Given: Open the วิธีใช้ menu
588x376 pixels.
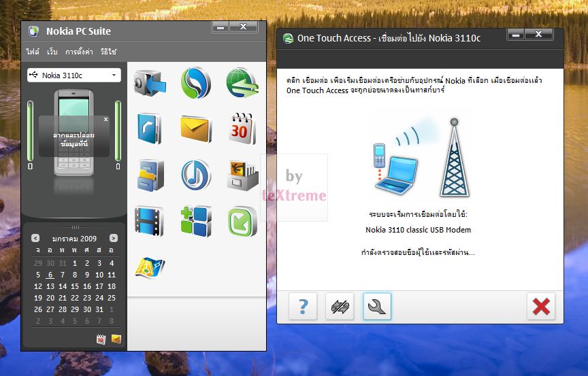Looking at the screenshot, I should coord(108,52).
